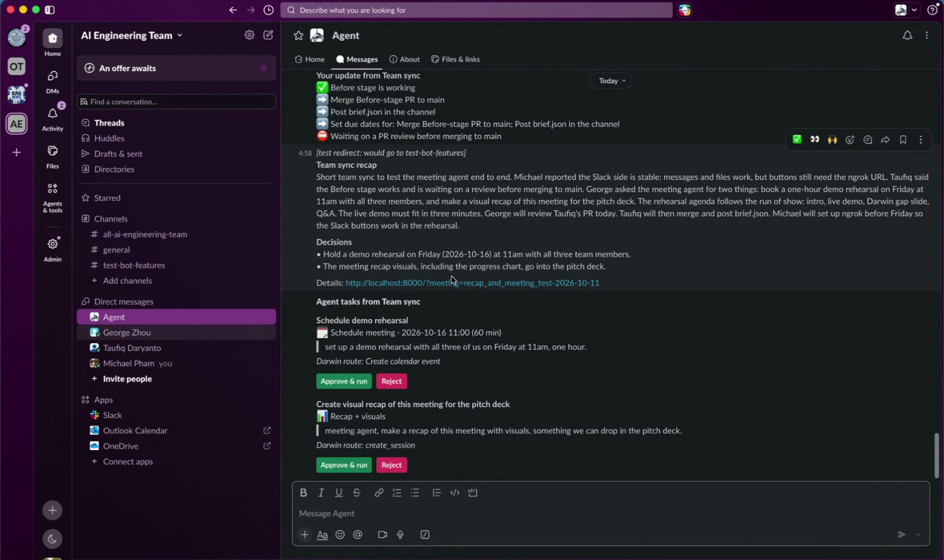Select the Messages tab
Screen dimensions: 944x560
[357, 59]
